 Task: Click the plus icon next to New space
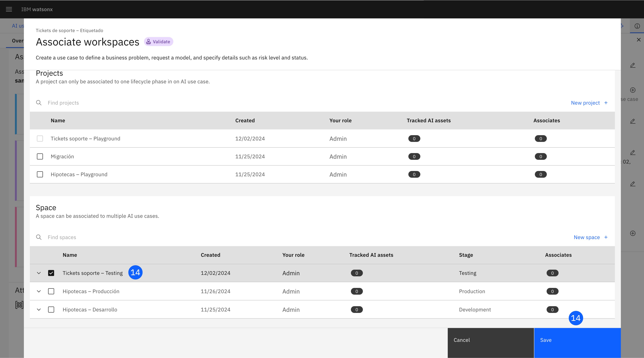(606, 237)
